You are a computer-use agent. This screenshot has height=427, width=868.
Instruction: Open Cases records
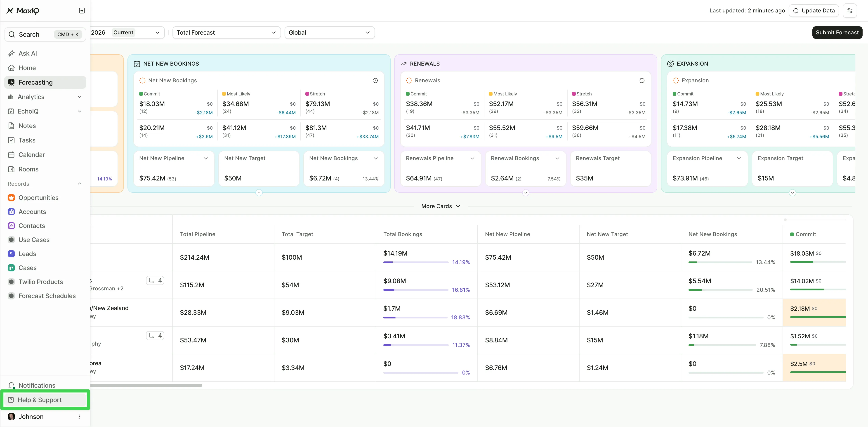[x=45, y=268]
